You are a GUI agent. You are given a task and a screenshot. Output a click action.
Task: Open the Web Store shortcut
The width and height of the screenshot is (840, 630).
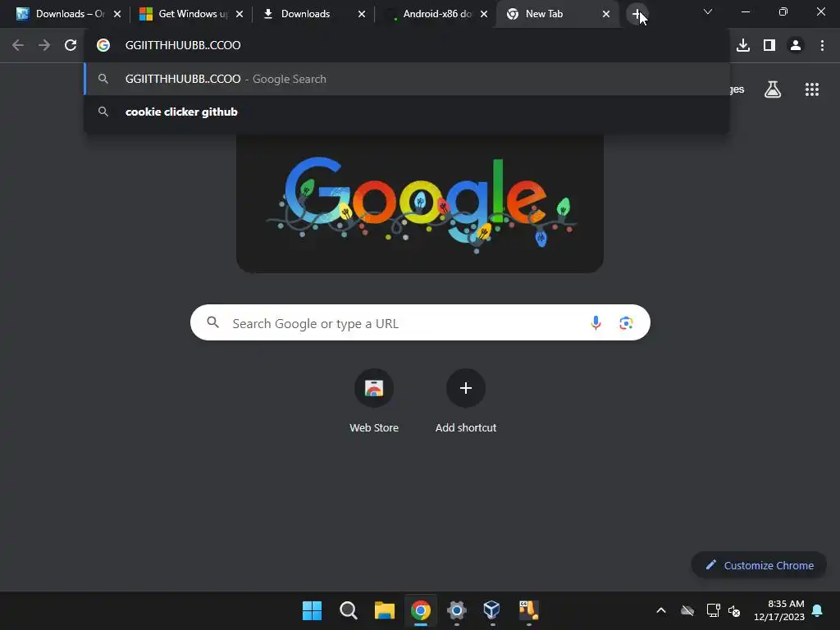[x=374, y=402]
